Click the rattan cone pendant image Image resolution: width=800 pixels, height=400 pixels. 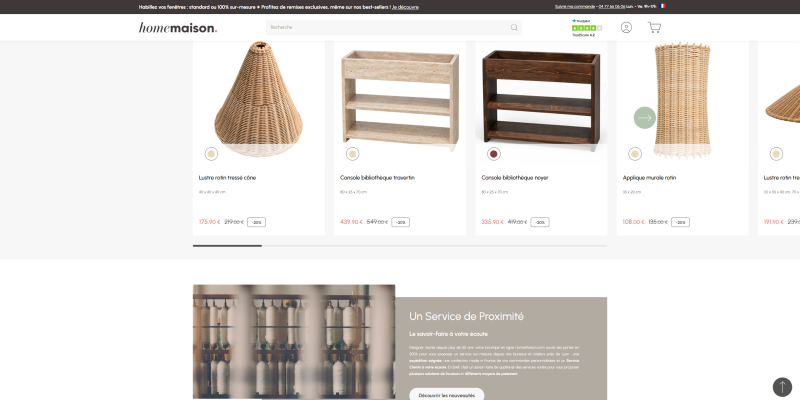(x=259, y=98)
